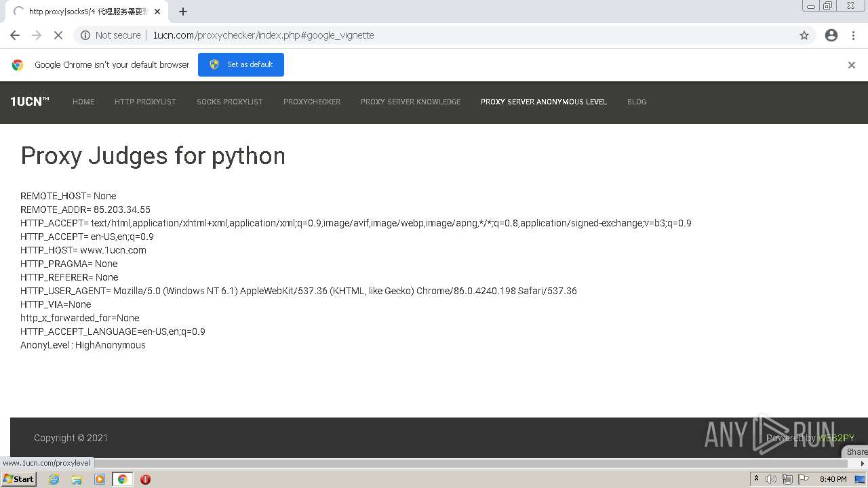Screen dimensions: 868x488
Task: Stop the page loading with the X button
Action: tap(58, 35)
